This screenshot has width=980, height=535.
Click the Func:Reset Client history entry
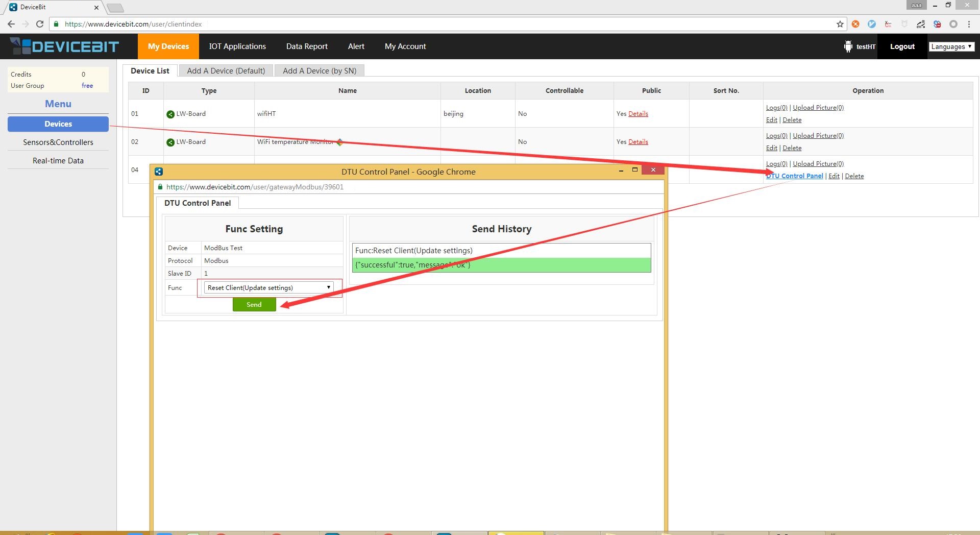pyautogui.click(x=501, y=251)
